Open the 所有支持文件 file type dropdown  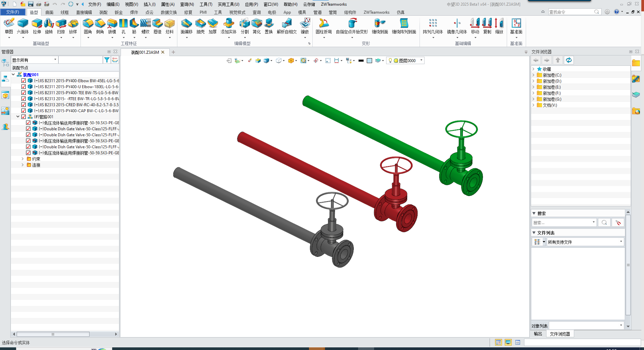click(621, 242)
